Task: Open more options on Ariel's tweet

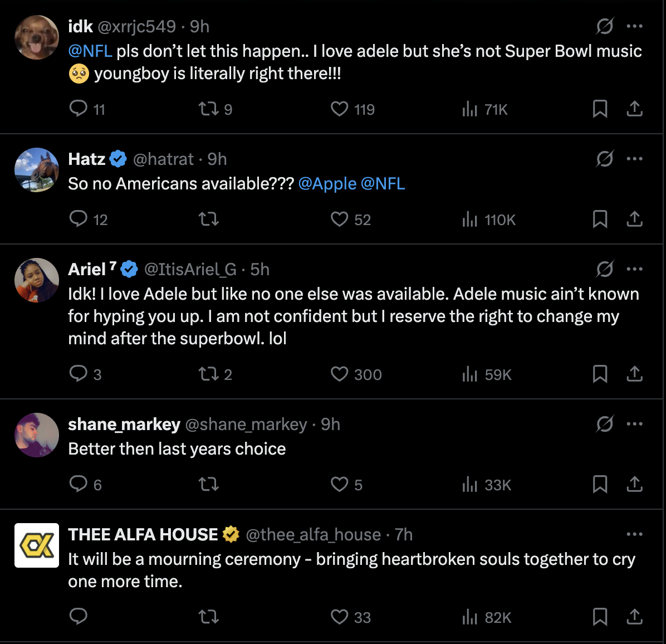Action: pos(634,269)
